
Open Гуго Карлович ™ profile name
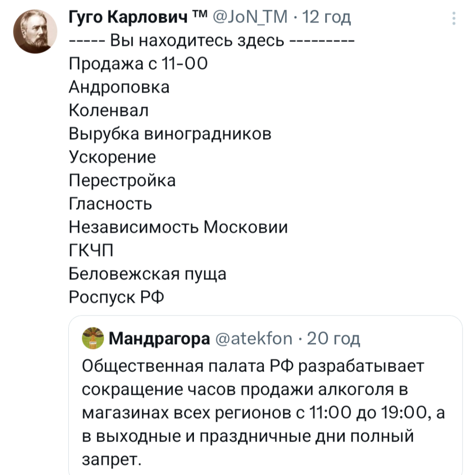pos(132,18)
